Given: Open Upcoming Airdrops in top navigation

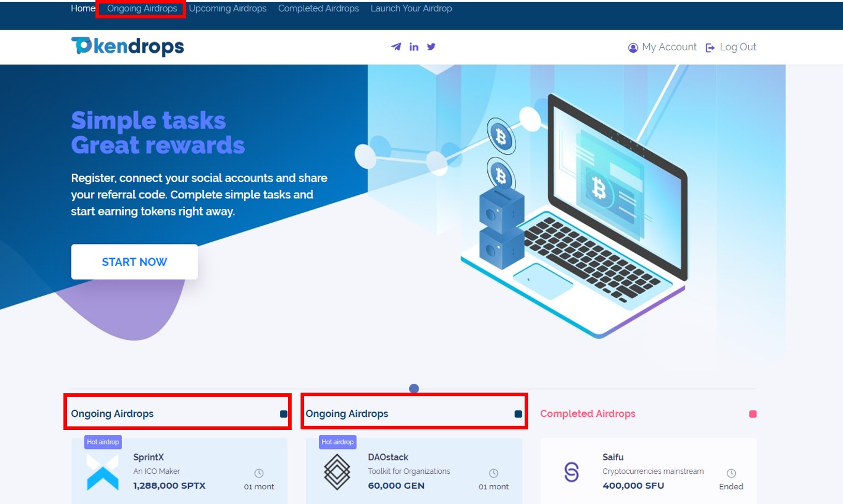Looking at the screenshot, I should (228, 8).
